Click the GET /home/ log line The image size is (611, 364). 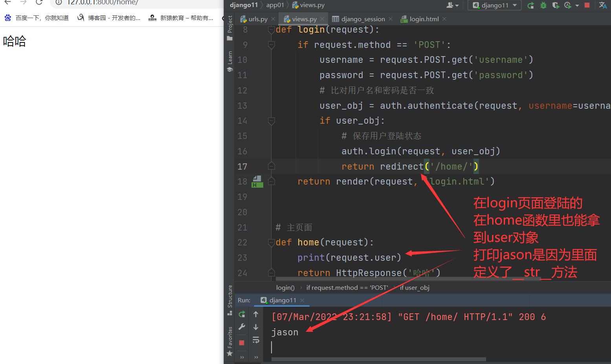pos(409,317)
